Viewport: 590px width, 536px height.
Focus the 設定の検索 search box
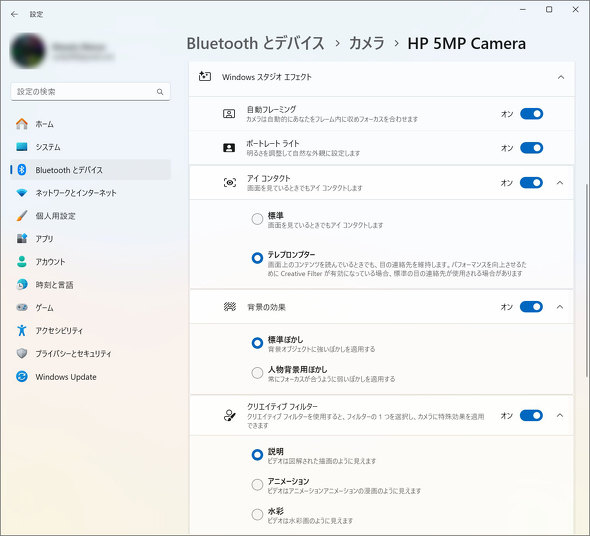[x=90, y=92]
